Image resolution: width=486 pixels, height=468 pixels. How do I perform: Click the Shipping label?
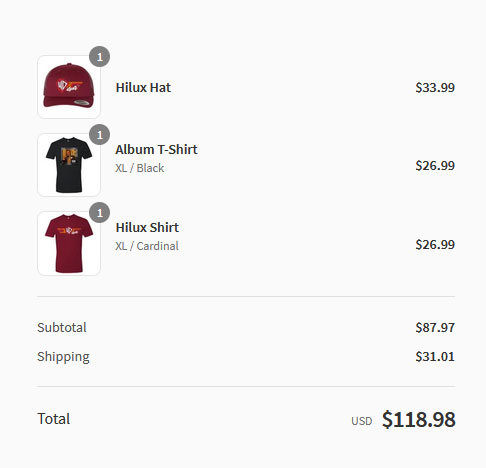click(63, 357)
